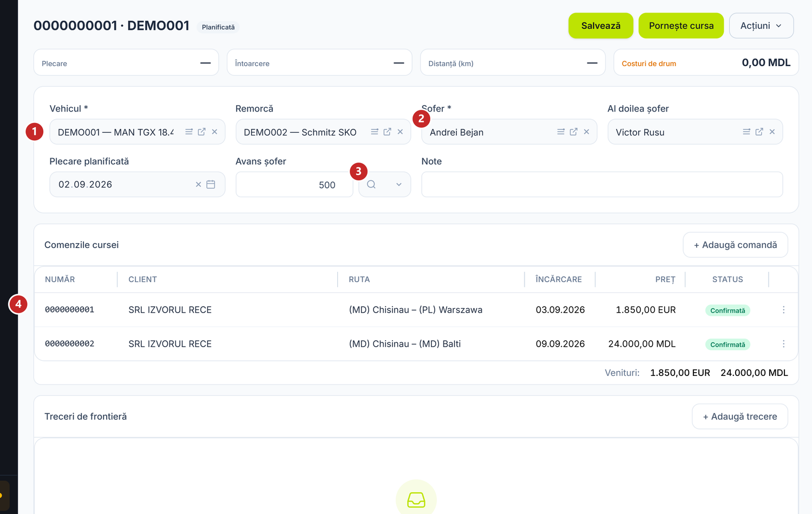The width and height of the screenshot is (812, 514).
Task: Click the route (MD) Chisinau – (MD) Balti
Action: (x=405, y=344)
